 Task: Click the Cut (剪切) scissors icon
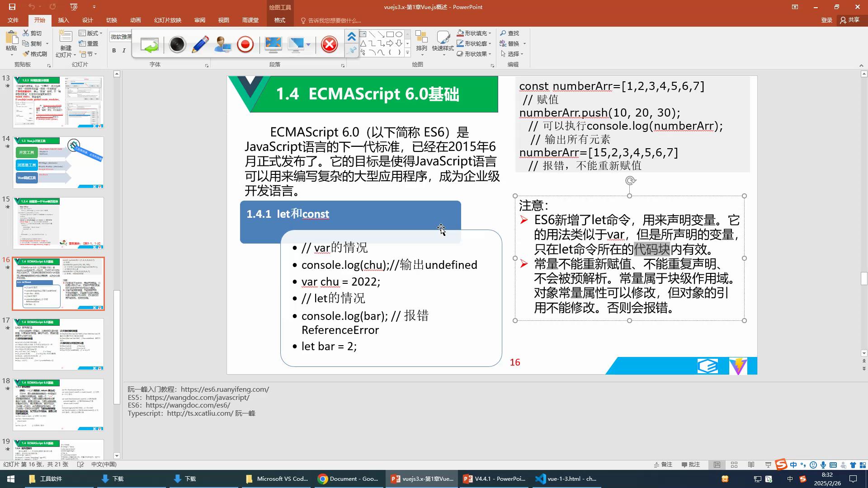26,33
